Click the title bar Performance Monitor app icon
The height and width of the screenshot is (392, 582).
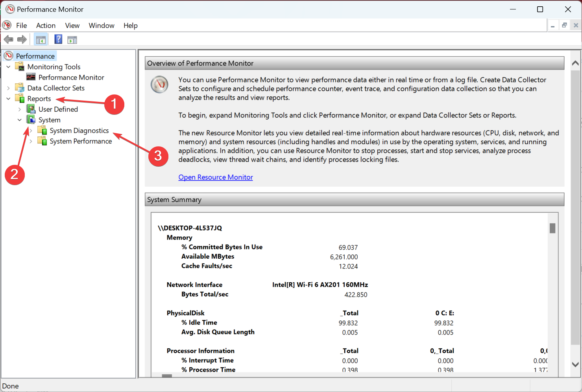pos(10,9)
